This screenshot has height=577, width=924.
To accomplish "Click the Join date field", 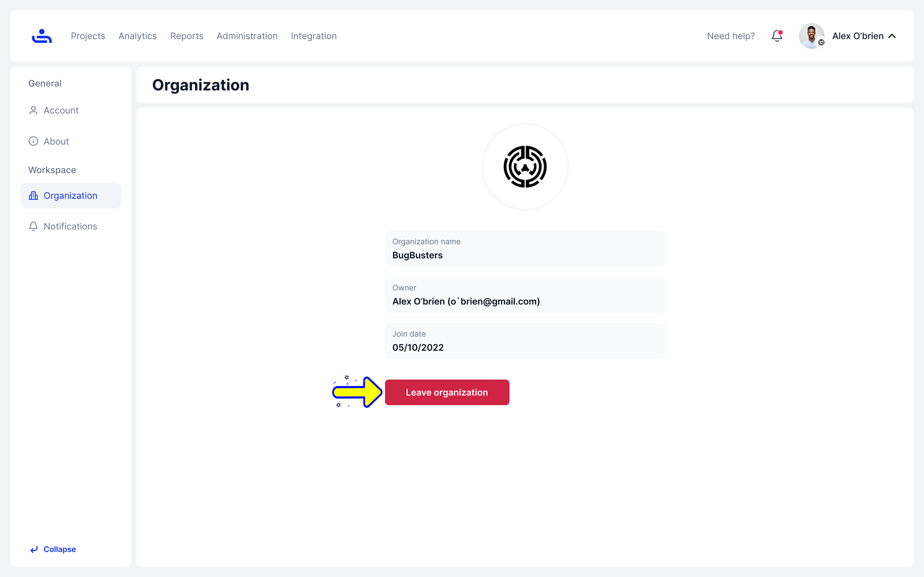I will tap(525, 341).
